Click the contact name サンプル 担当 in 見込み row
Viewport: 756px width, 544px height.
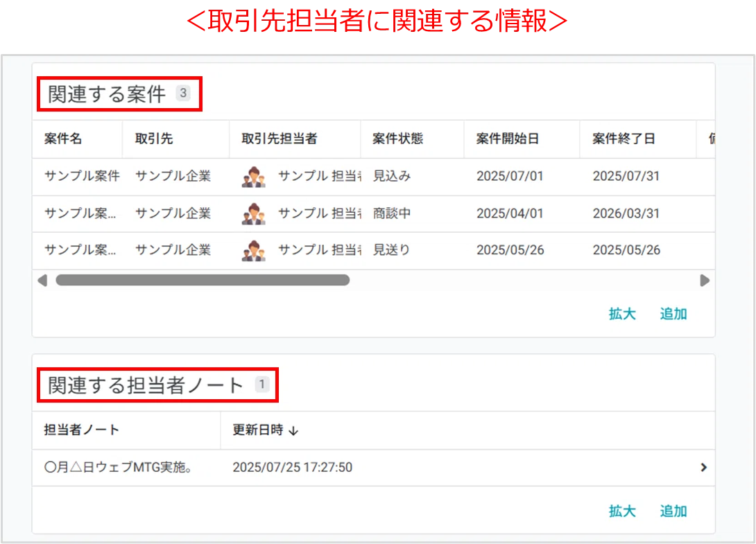pos(320,176)
